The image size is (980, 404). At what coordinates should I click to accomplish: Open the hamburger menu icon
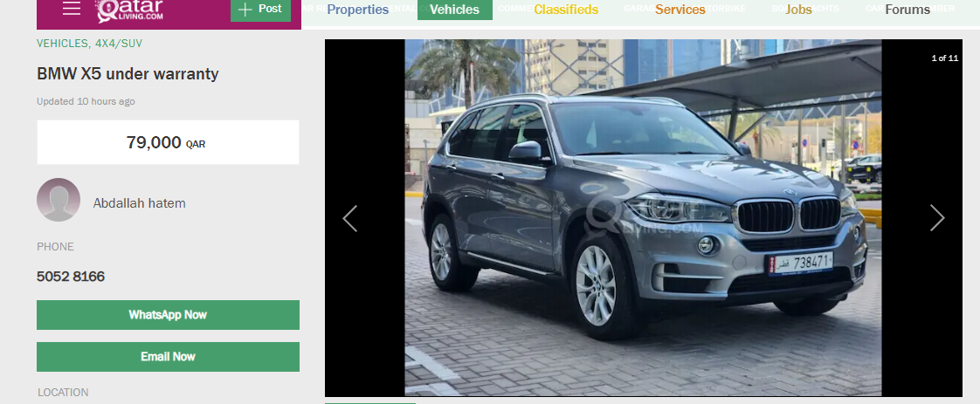click(x=72, y=8)
